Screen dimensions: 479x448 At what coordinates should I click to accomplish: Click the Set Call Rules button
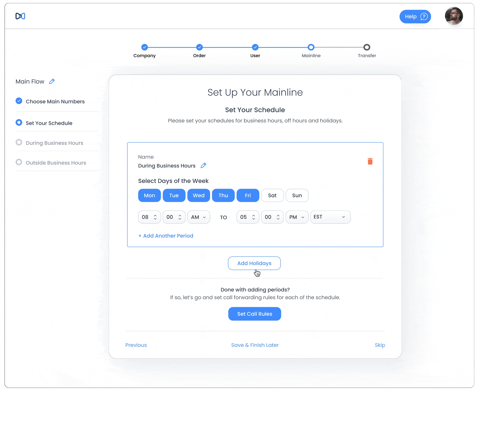click(254, 314)
